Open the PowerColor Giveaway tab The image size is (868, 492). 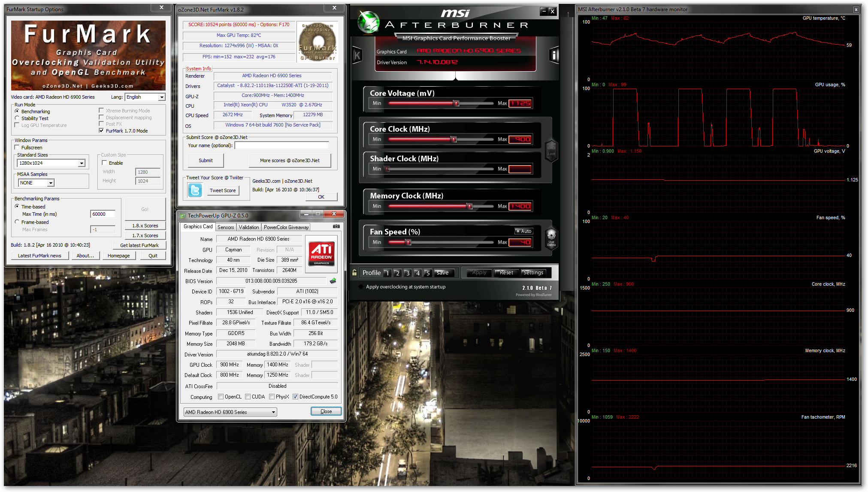[x=286, y=227]
